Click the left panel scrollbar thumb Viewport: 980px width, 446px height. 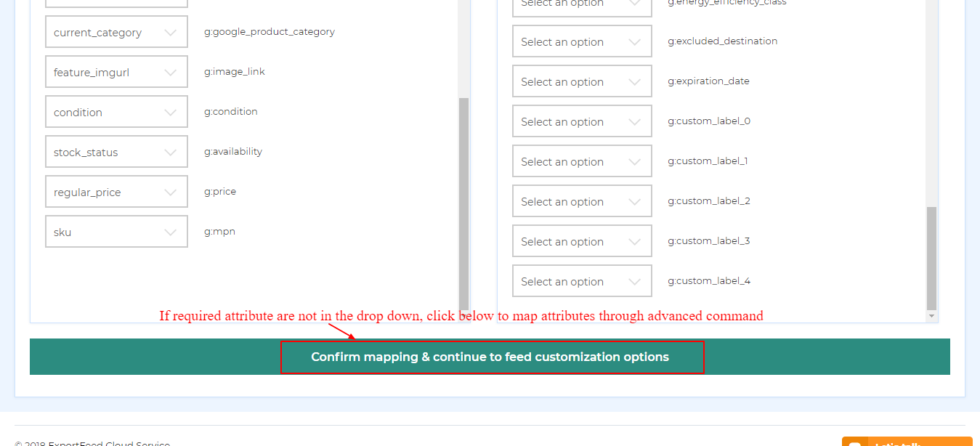click(x=463, y=203)
